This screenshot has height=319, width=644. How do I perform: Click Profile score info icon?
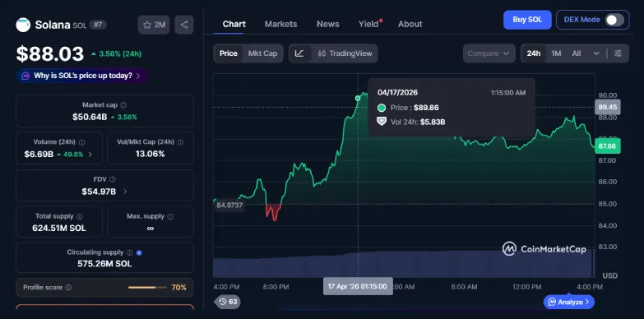pos(68,288)
